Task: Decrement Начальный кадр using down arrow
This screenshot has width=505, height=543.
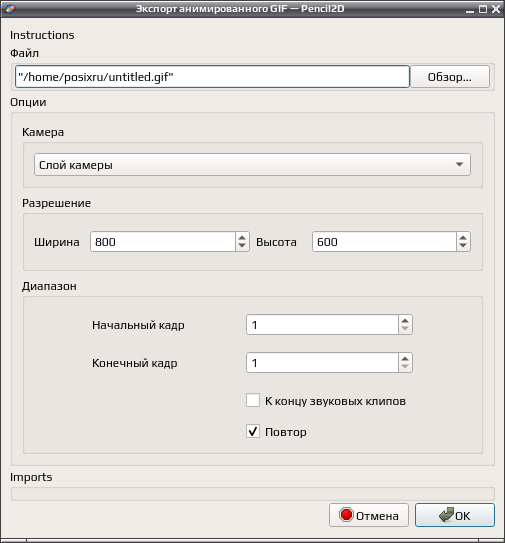Action: click(405, 329)
